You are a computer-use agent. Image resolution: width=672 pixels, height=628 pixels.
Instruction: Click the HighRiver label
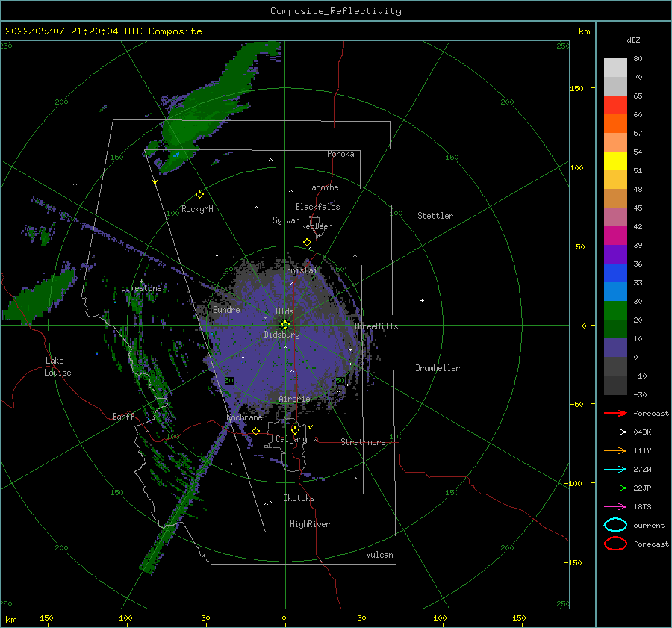pos(310,524)
